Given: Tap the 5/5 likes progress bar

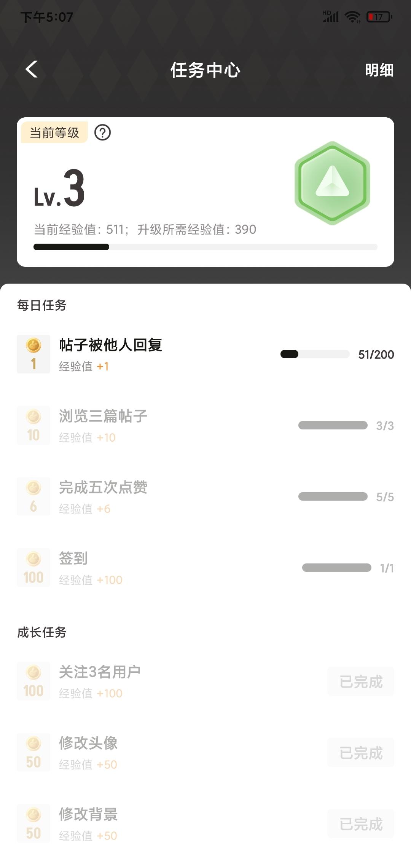Looking at the screenshot, I should pos(333,496).
